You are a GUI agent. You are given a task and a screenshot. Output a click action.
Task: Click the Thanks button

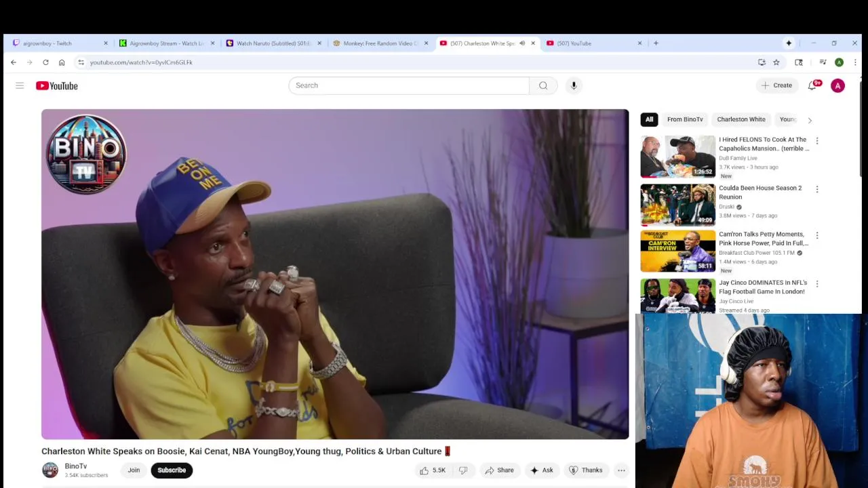coord(586,470)
